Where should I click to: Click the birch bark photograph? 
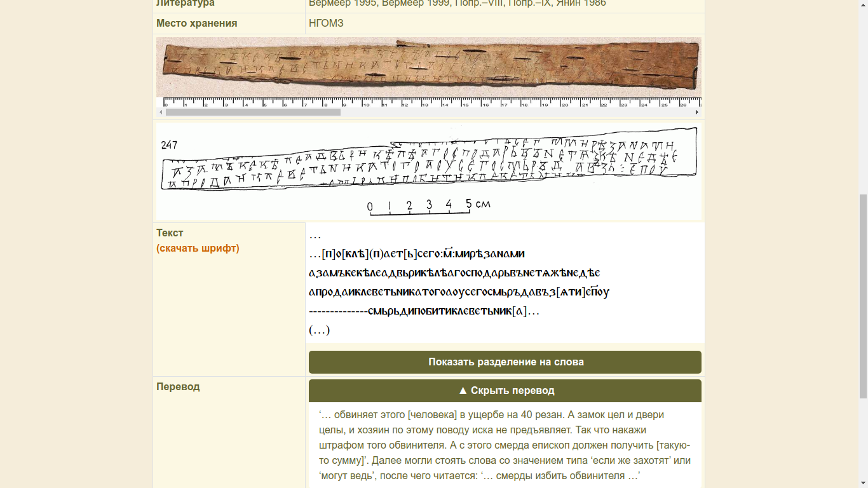pyautogui.click(x=429, y=67)
